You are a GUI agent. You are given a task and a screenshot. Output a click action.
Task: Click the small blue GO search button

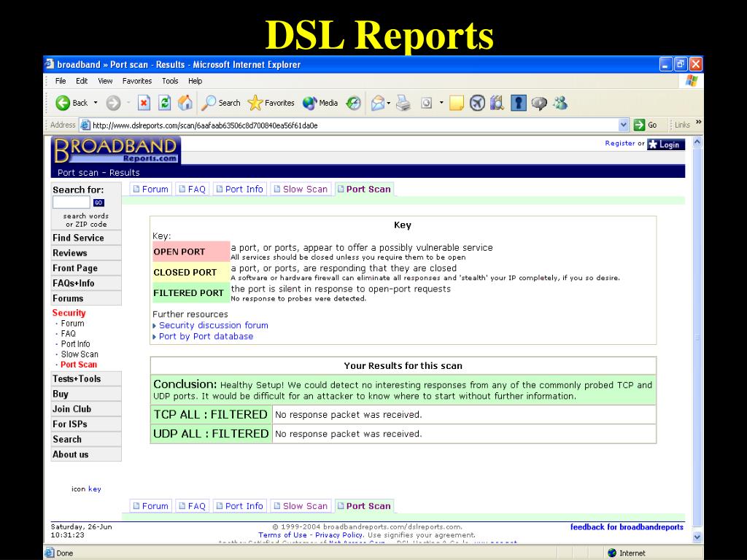pos(98,203)
